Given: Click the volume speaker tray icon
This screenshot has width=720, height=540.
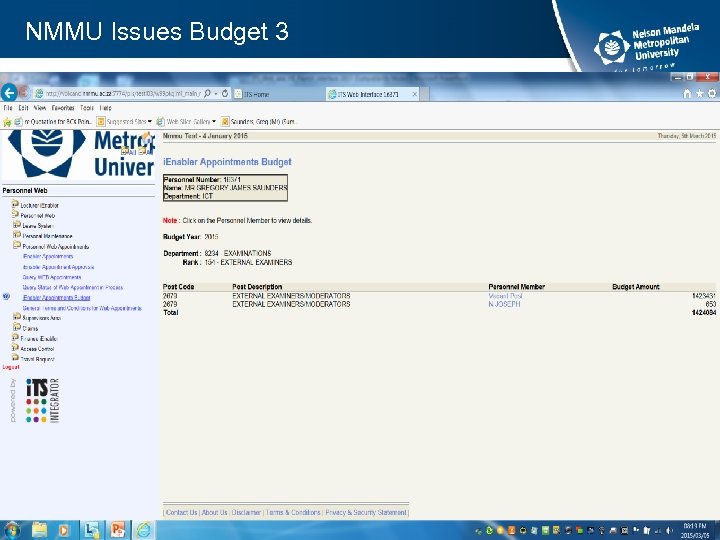Looking at the screenshot, I should tap(669, 530).
